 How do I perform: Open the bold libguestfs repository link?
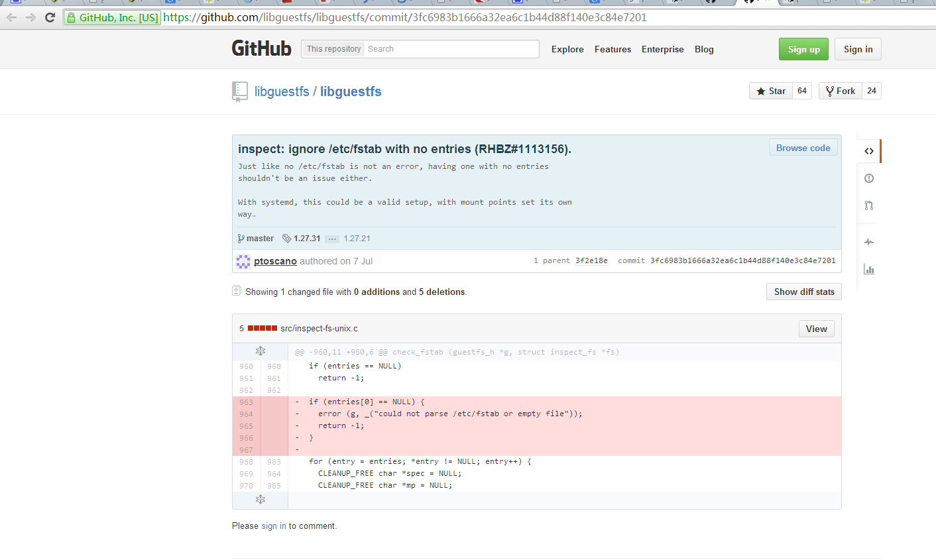pyautogui.click(x=351, y=91)
